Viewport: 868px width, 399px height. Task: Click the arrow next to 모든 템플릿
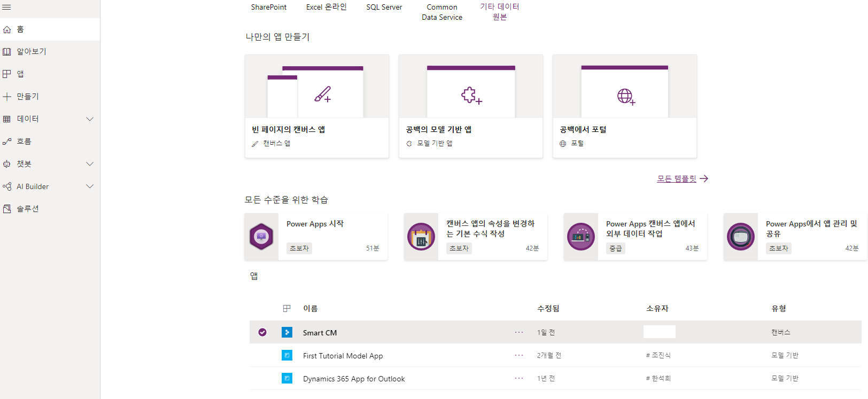tap(704, 178)
